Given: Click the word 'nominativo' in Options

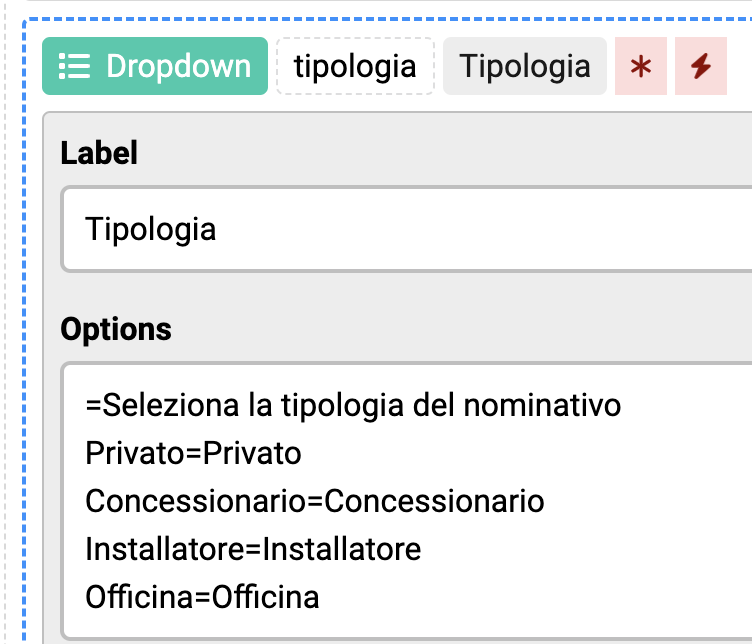Looking at the screenshot, I should pos(542,405).
